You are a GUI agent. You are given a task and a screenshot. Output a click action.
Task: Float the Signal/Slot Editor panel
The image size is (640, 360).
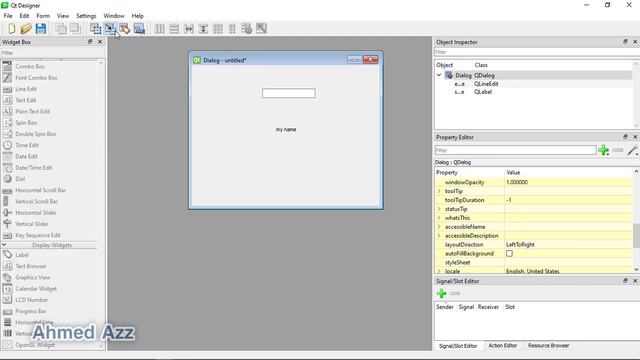(625, 281)
